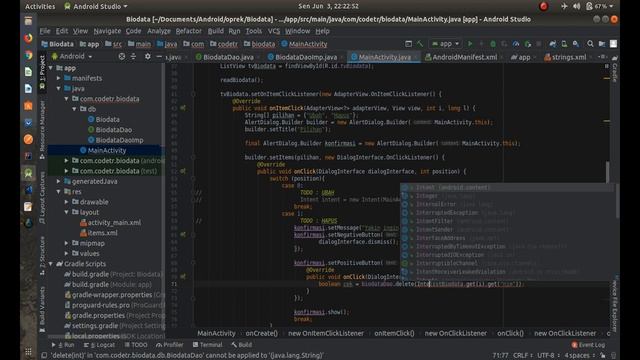Screen dimensions: 640x360
Task: Expand the manifests folder
Action: coord(59,78)
